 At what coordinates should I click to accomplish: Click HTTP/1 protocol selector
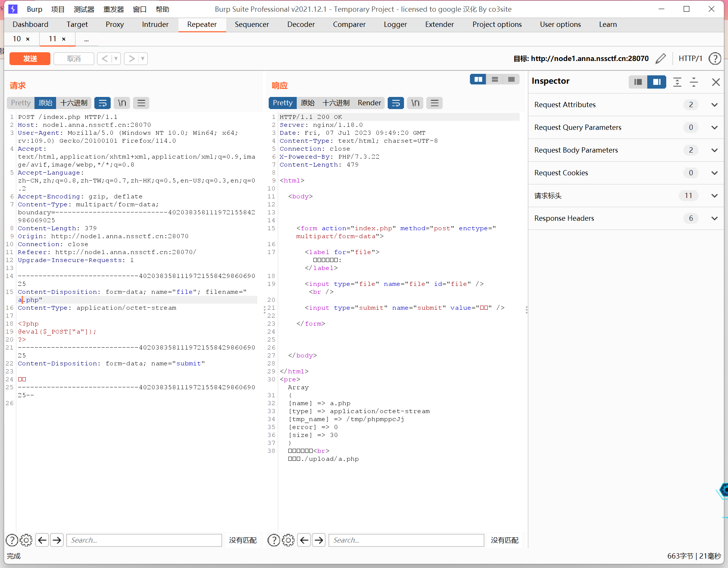click(690, 58)
